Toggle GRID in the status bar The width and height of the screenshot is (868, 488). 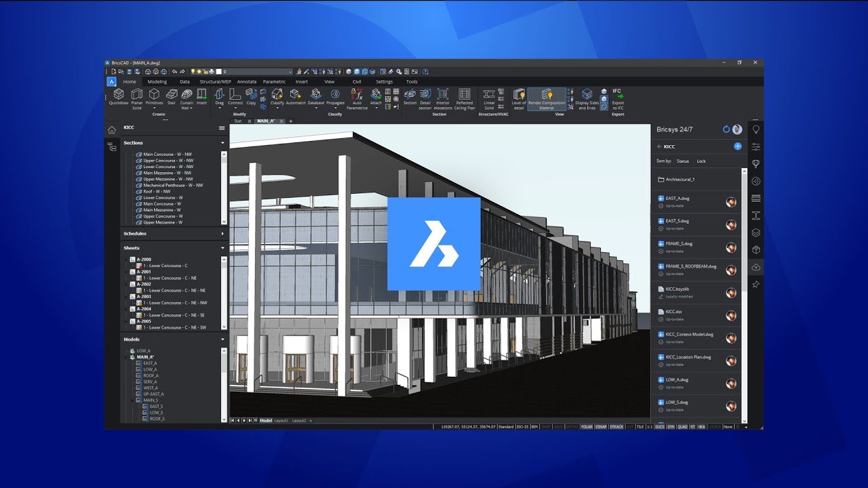558,427
